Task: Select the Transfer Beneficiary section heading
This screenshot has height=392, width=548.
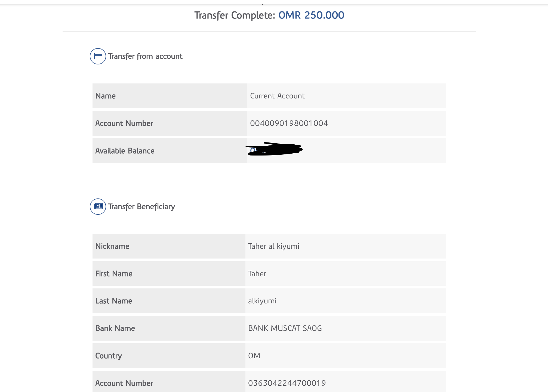Action: (x=141, y=207)
